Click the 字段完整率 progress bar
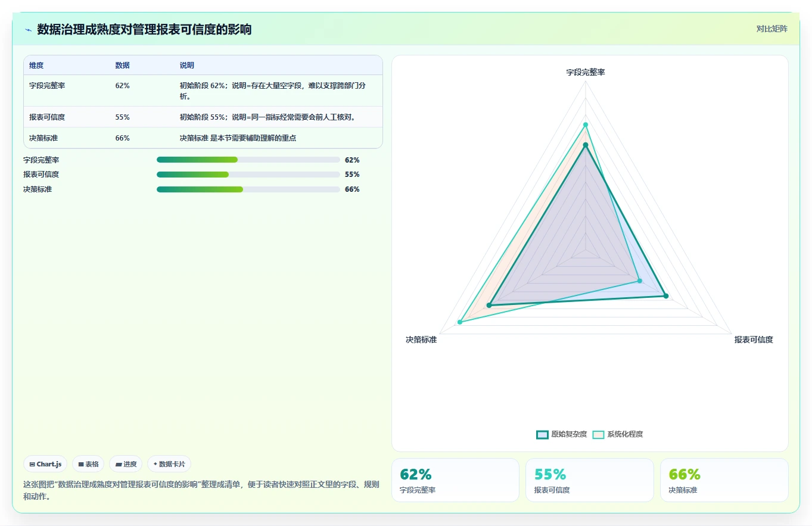Viewport: 812px width, 526px height. 248,160
